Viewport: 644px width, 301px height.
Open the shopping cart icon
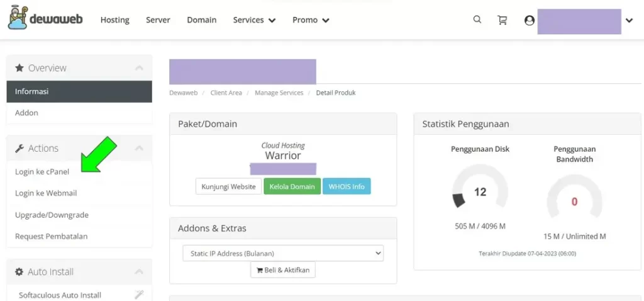tap(502, 20)
